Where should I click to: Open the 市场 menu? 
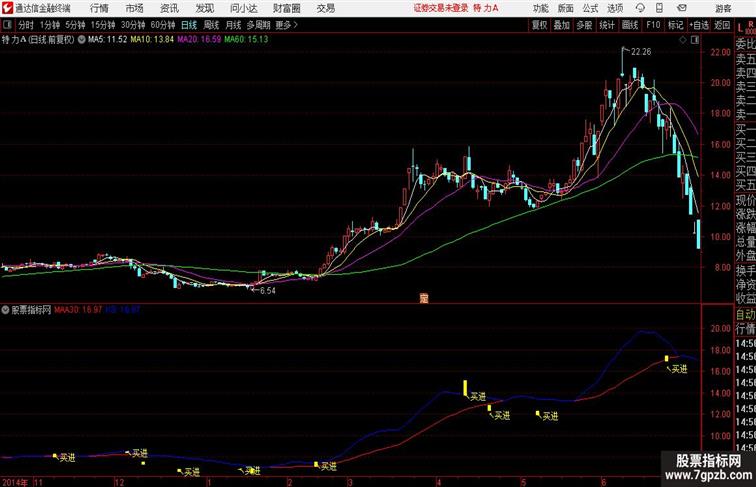pos(135,8)
